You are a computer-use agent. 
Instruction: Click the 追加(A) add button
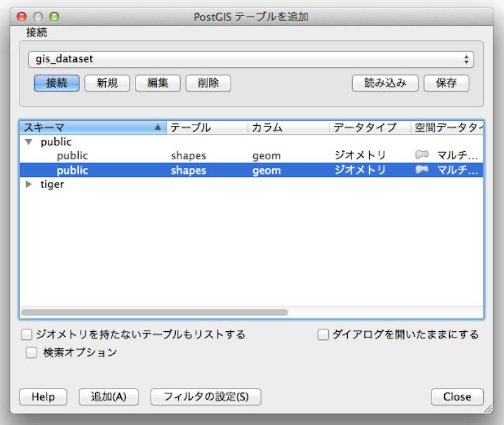coord(108,397)
